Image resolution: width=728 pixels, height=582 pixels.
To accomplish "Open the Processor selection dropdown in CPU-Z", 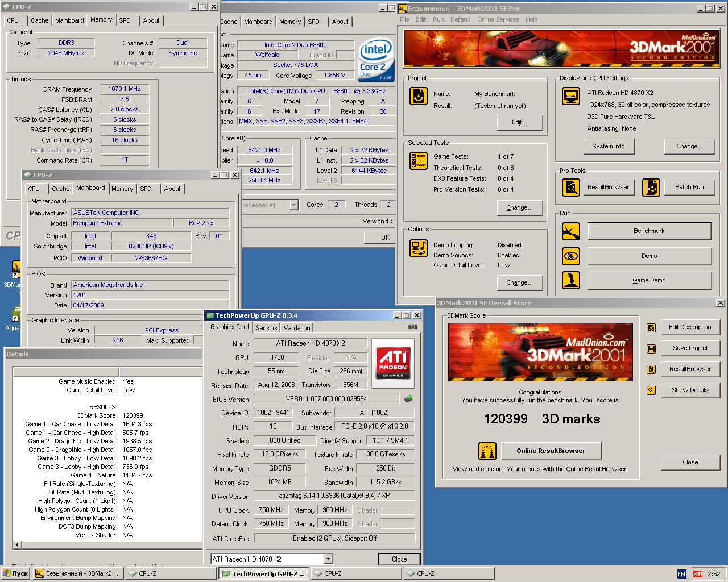I will click(x=294, y=205).
